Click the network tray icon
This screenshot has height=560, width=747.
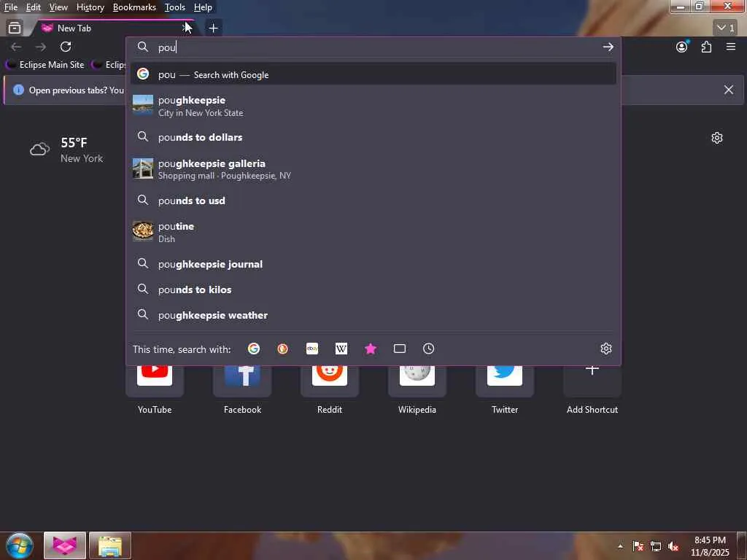pyautogui.click(x=656, y=546)
